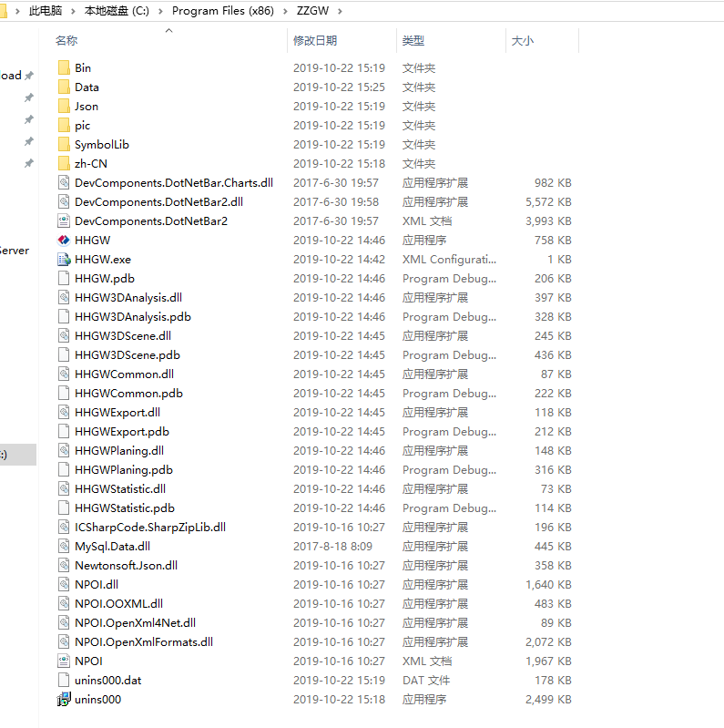Viewport: 724px width, 728px height.
Task: Select the HHGWCommon.pdb file name
Action: click(x=129, y=394)
